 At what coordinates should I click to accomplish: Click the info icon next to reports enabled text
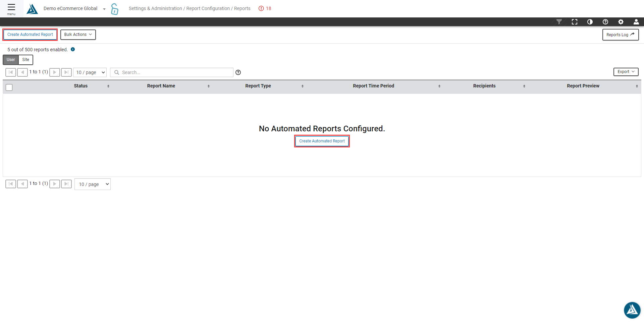point(73,49)
